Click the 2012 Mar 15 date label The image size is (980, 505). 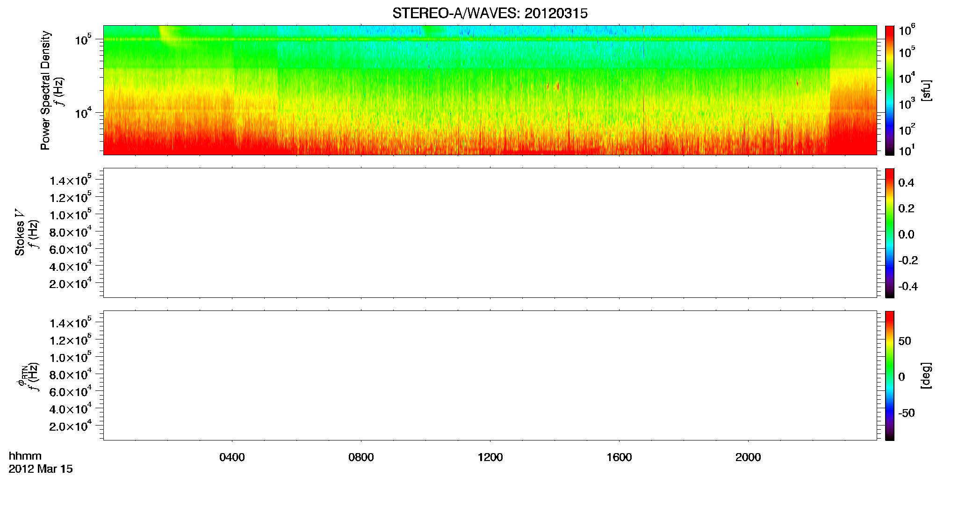[41, 469]
